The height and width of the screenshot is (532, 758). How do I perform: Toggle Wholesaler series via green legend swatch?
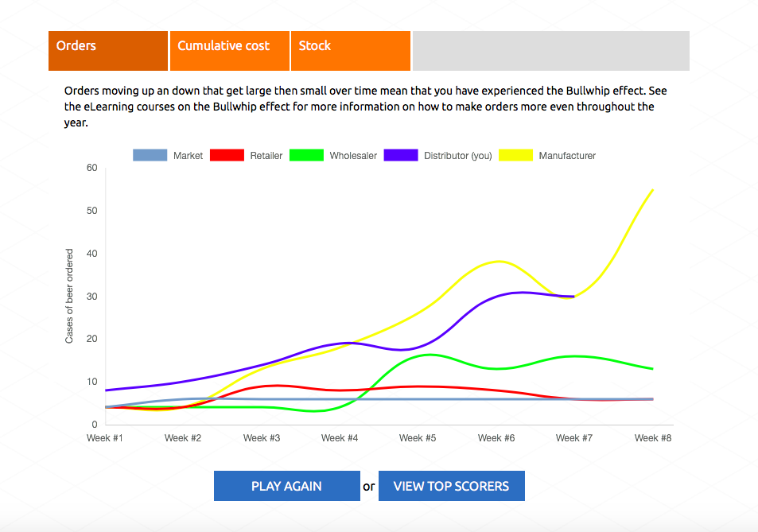click(306, 155)
